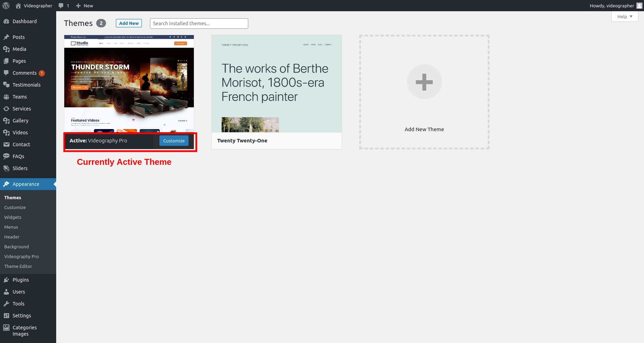Screen dimensions: 644x343
Task: Click the Settings menu label
Action: pos(22,316)
